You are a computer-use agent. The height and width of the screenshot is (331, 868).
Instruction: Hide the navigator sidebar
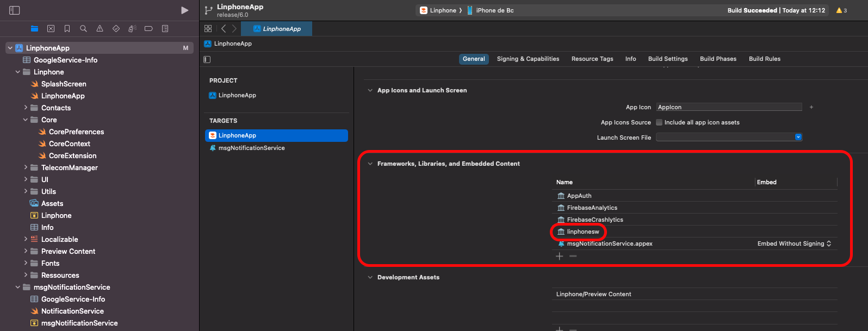point(15,10)
